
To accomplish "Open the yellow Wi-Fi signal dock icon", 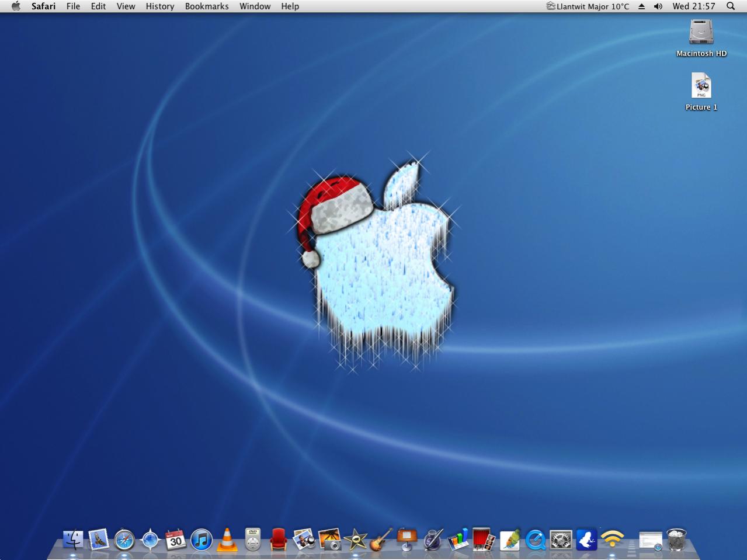I will point(612,540).
